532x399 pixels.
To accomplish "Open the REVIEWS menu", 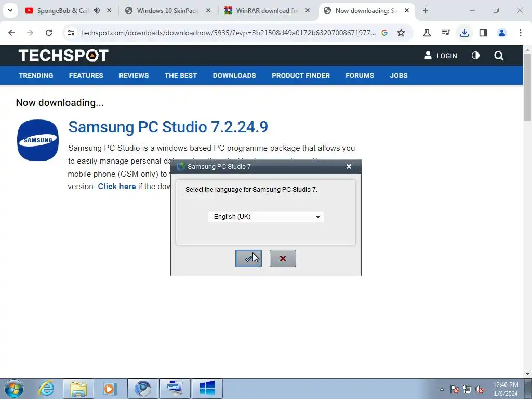I will (134, 76).
